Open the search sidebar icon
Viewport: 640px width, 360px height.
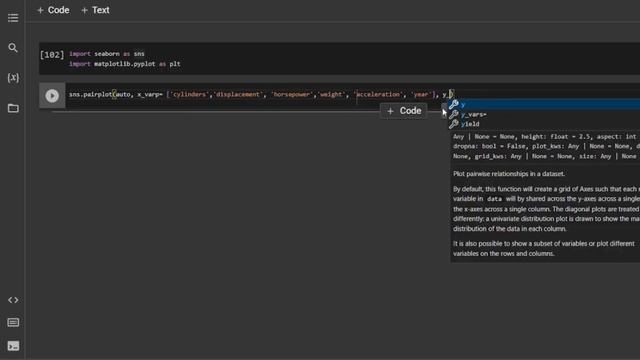pos(13,48)
